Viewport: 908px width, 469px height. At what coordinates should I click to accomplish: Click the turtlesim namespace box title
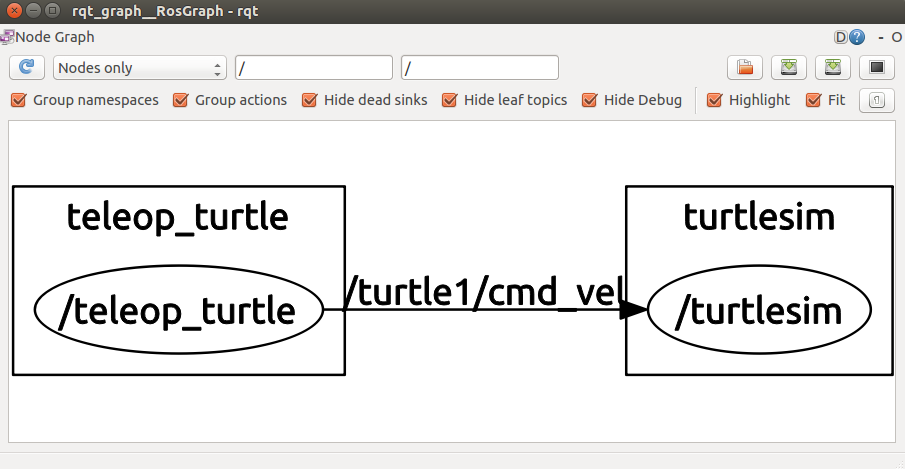pyautogui.click(x=759, y=217)
